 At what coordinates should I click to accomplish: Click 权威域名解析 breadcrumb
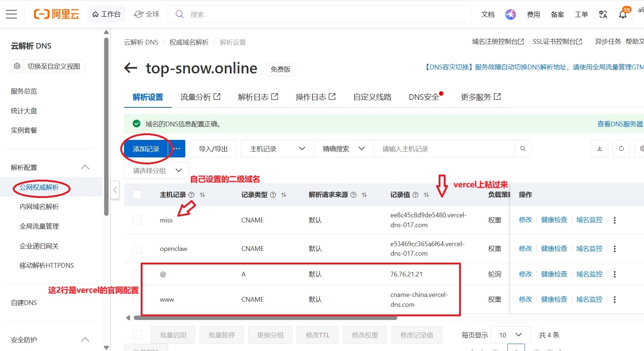[x=189, y=42]
